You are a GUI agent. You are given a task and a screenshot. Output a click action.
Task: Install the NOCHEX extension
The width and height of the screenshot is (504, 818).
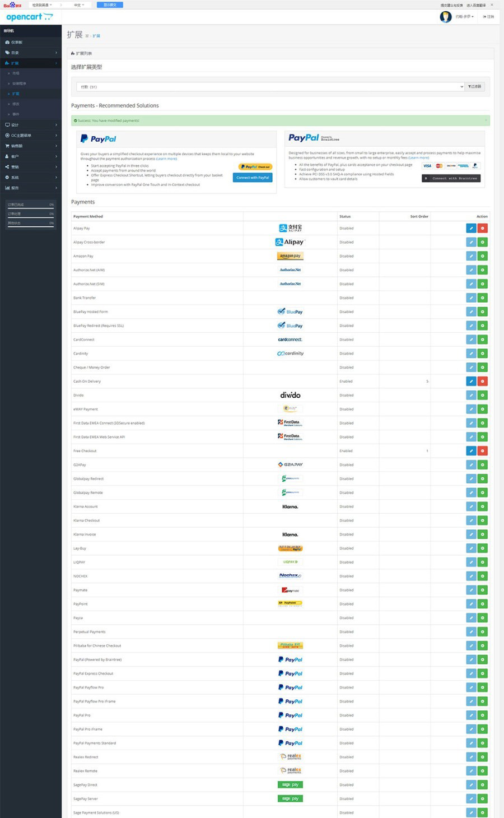click(x=482, y=576)
